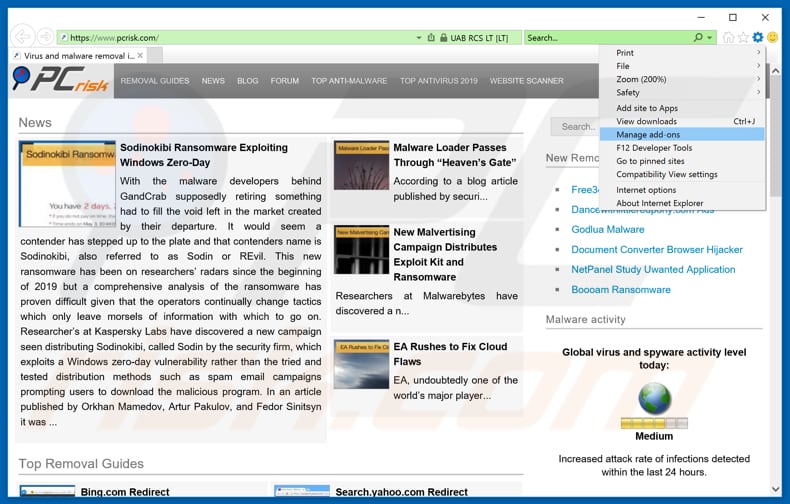
Task: Open search provider dropdown arrow
Action: click(710, 38)
